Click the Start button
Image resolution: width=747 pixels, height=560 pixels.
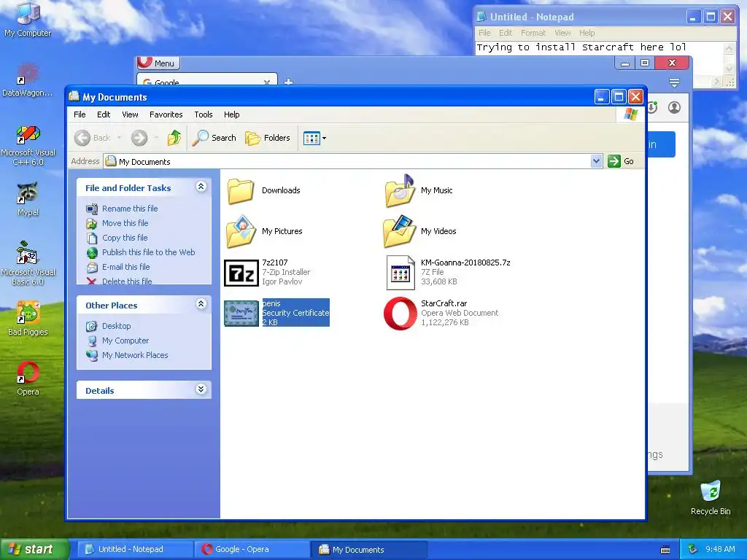tap(34, 549)
